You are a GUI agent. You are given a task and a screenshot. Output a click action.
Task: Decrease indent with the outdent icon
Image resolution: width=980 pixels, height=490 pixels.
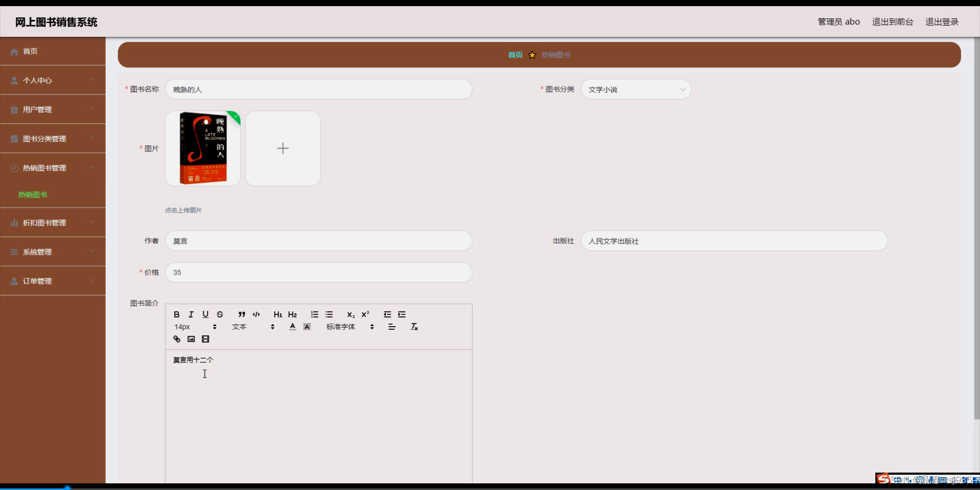387,314
